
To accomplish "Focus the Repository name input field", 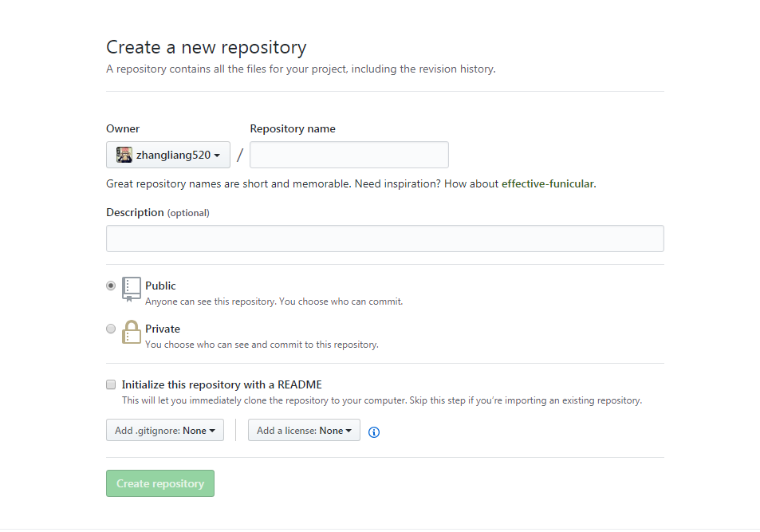I will coord(349,155).
